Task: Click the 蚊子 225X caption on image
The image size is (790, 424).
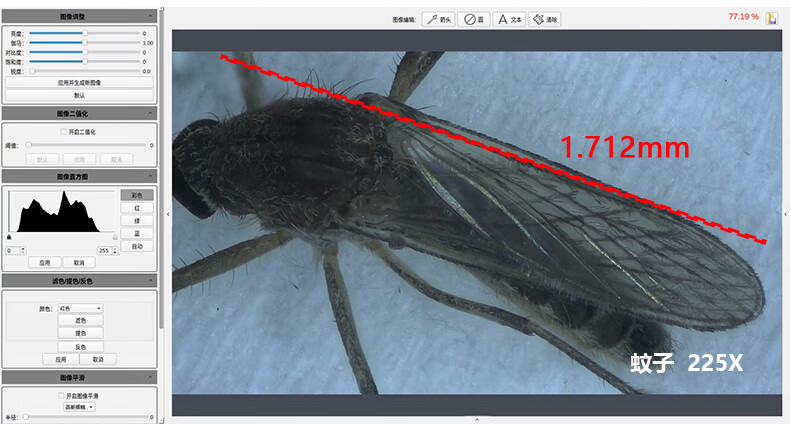Action: tap(686, 363)
